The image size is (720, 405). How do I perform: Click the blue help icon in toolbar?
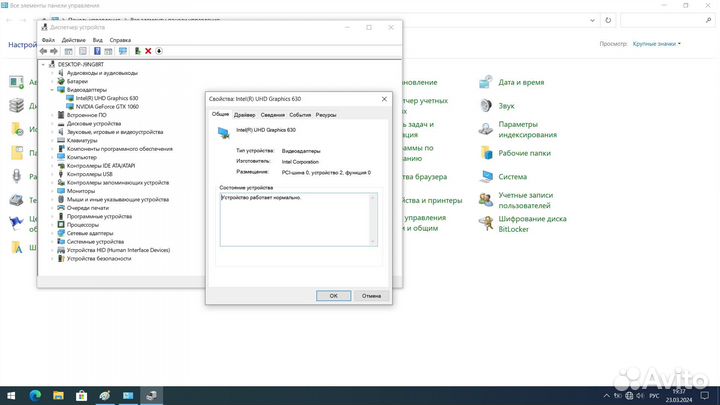tap(97, 51)
